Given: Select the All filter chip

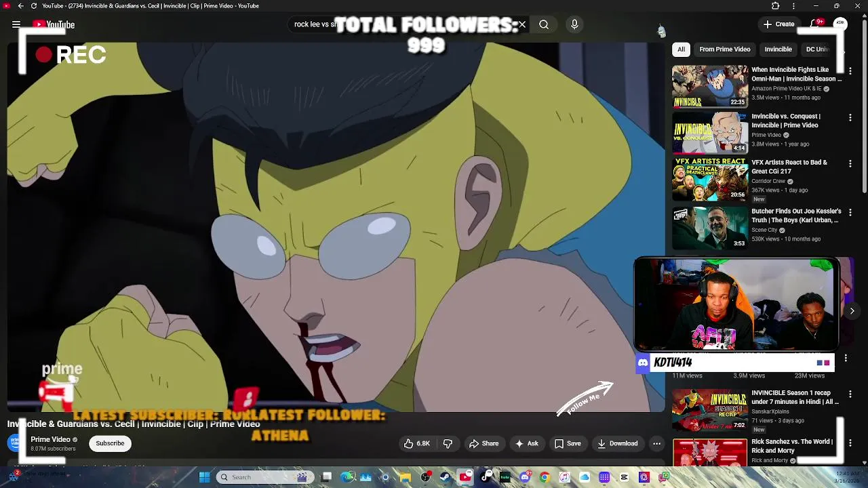Looking at the screenshot, I should (681, 49).
